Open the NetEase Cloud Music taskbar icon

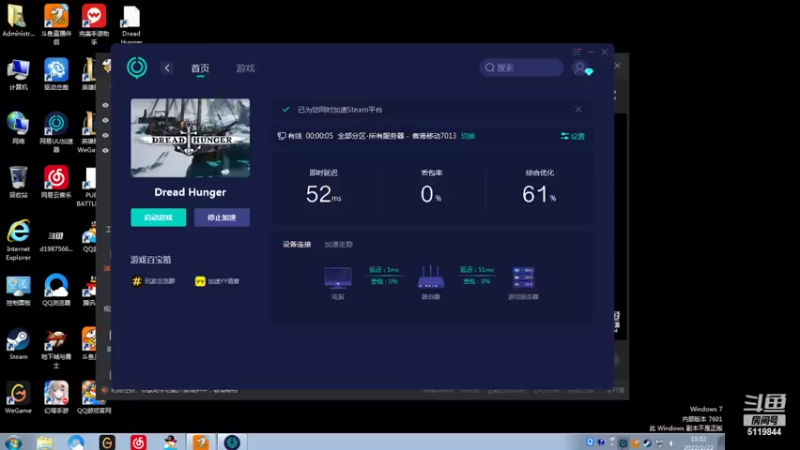(x=138, y=442)
